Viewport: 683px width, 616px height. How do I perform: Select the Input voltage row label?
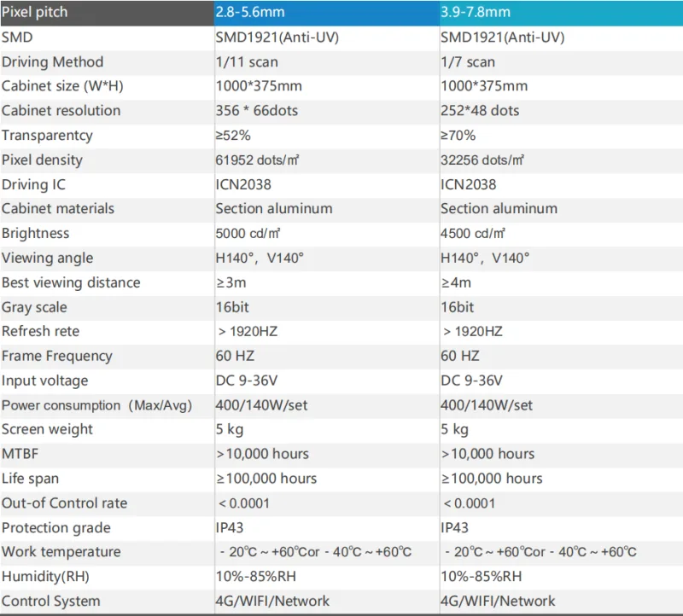pos(45,381)
